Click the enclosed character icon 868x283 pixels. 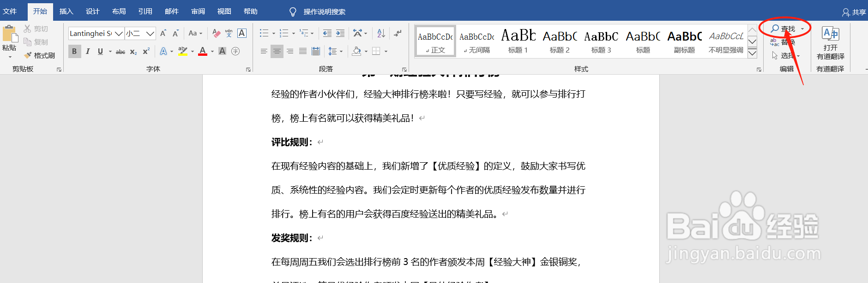[235, 51]
